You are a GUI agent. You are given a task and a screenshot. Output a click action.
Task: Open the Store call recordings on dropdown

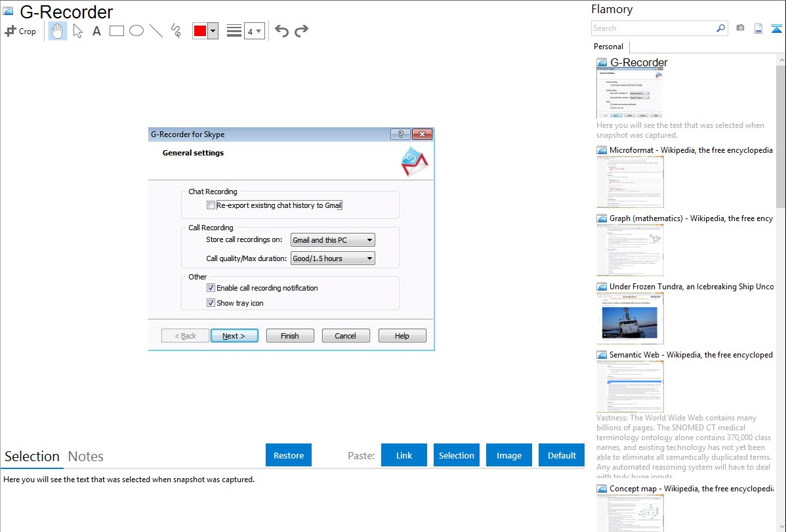tap(333, 240)
